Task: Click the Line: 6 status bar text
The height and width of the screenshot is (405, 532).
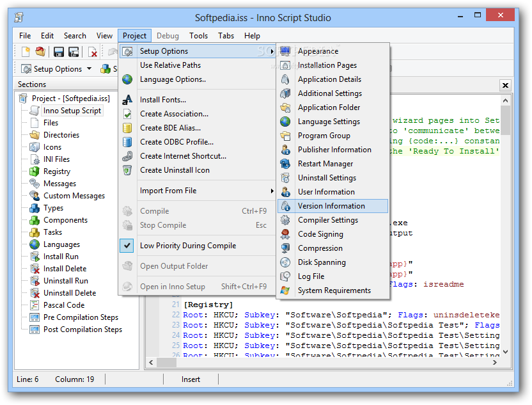Action: click(x=27, y=379)
